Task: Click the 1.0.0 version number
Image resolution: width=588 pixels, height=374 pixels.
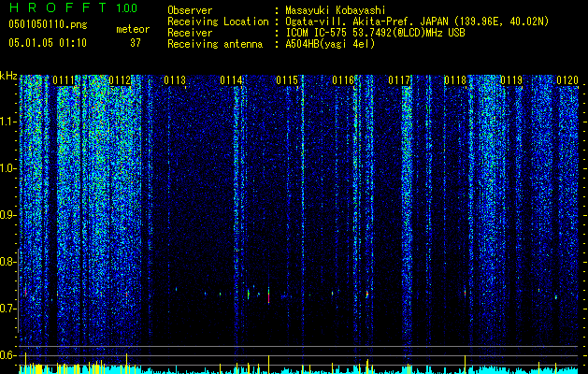Action: [127, 7]
